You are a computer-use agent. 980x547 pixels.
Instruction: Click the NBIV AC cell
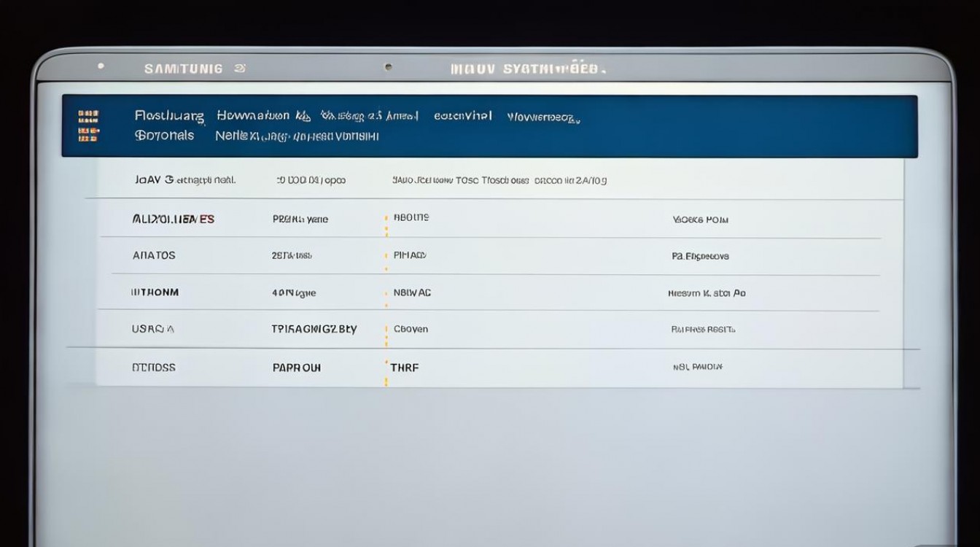(x=412, y=292)
